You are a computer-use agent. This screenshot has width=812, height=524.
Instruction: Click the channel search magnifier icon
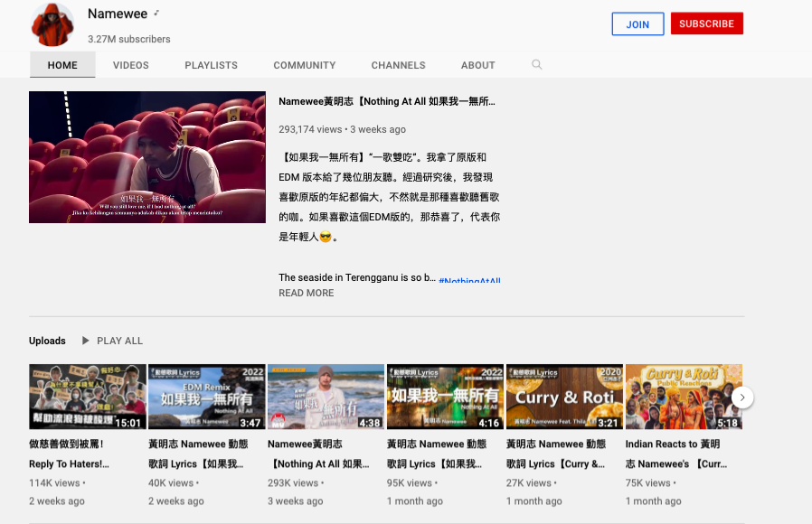(x=537, y=65)
